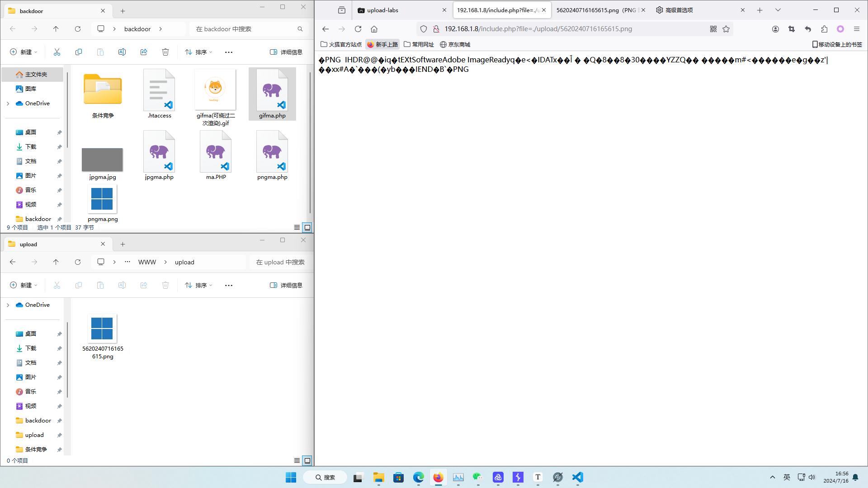Image resolution: width=868 pixels, height=488 pixels.
Task: Click the share icon in backdoor toolbar
Action: pos(144,52)
